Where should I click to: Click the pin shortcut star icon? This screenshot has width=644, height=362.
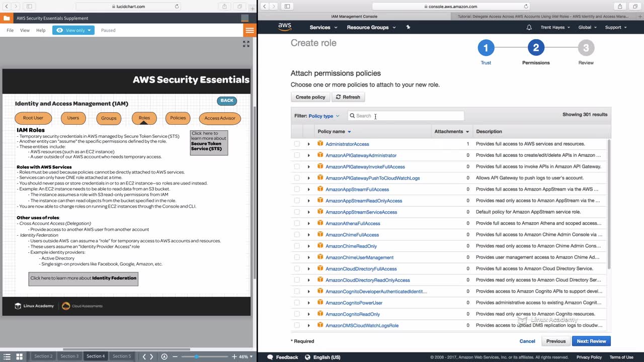coord(408,27)
